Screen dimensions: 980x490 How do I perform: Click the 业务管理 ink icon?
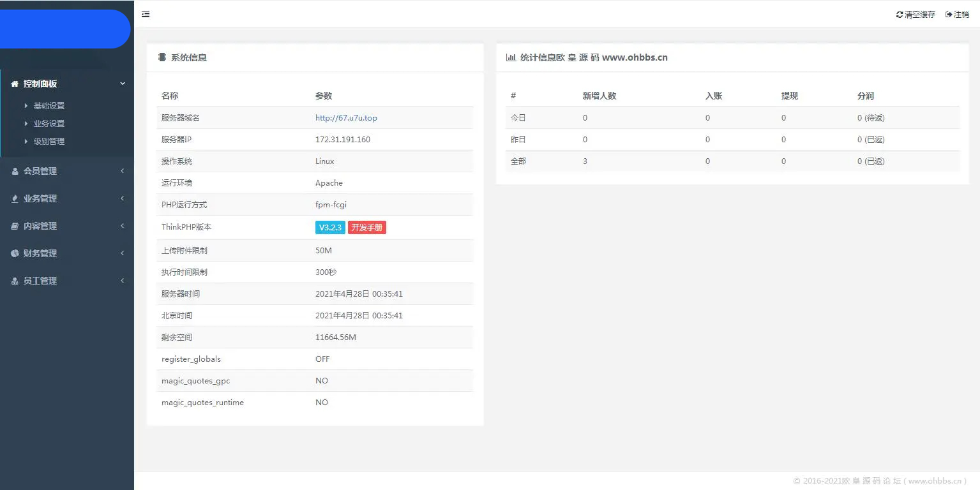(14, 198)
